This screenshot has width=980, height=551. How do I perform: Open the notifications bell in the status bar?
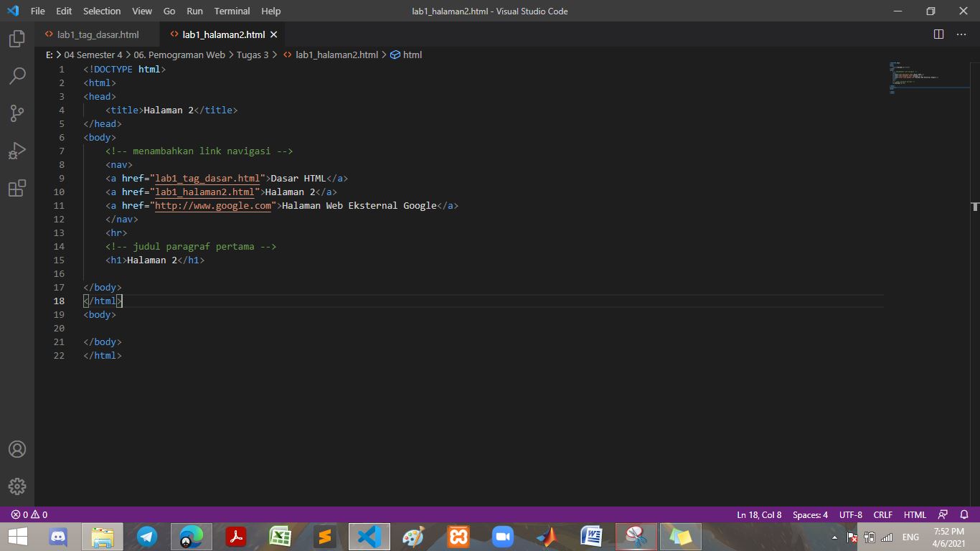[x=965, y=514]
